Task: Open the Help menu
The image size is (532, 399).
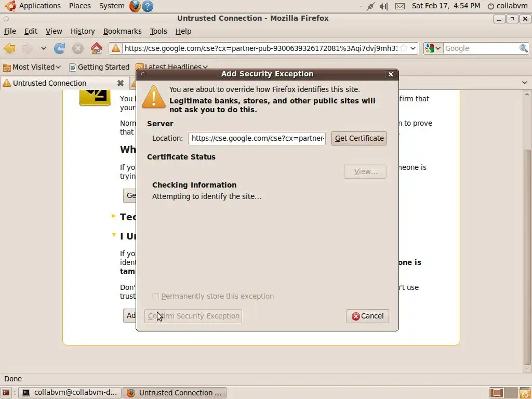Action: coord(183,31)
